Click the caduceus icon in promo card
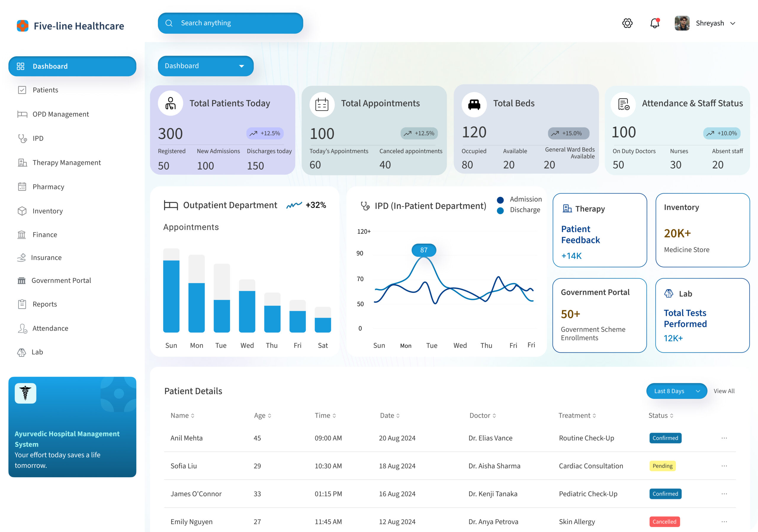This screenshot has height=532, width=758. 25,393
